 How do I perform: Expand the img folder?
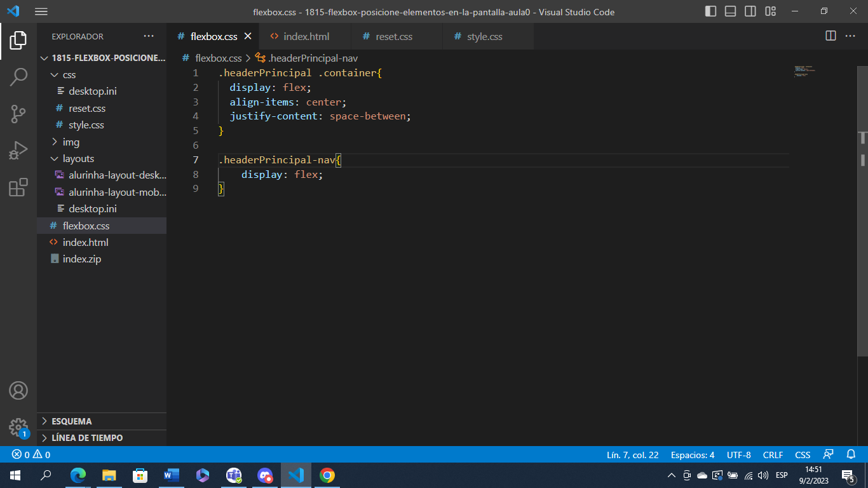click(102, 142)
